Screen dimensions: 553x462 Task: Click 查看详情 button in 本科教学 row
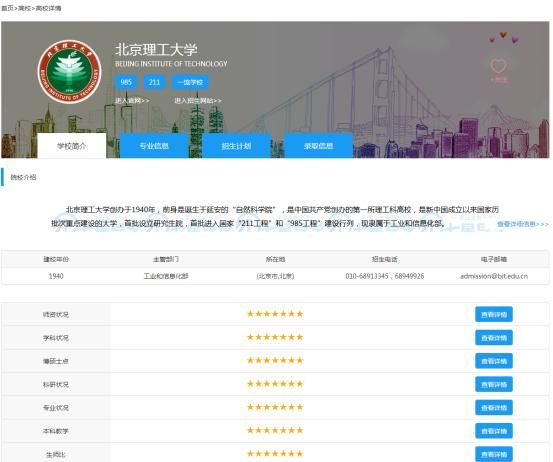coord(494,431)
